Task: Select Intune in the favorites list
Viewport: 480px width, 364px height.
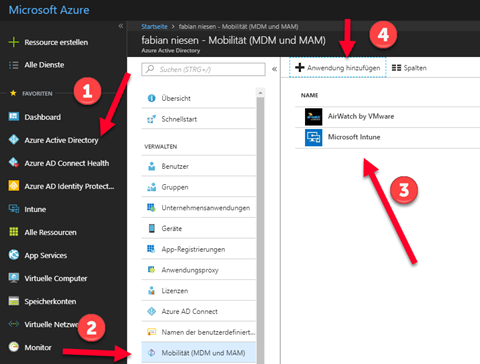Action: 35,209
